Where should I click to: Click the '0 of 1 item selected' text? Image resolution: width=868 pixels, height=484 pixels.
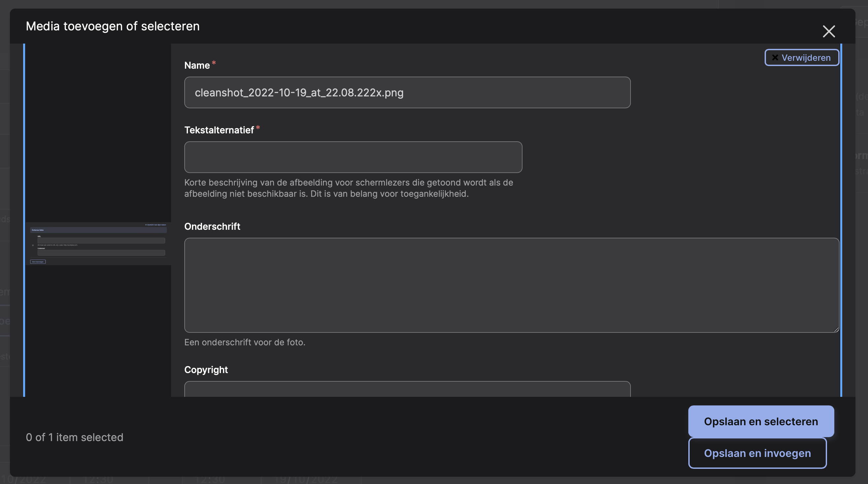click(x=74, y=437)
